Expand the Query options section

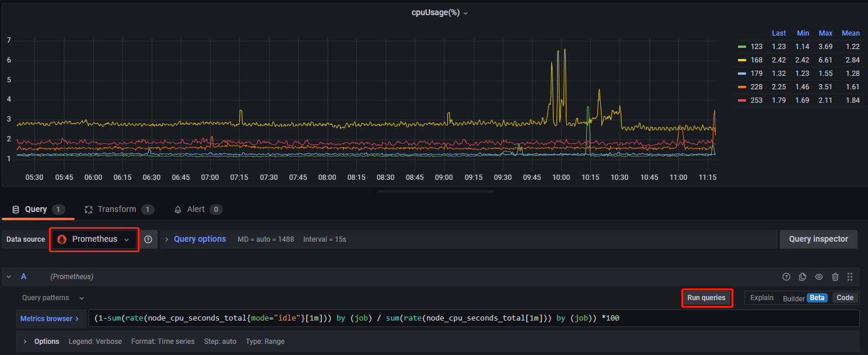coord(199,239)
